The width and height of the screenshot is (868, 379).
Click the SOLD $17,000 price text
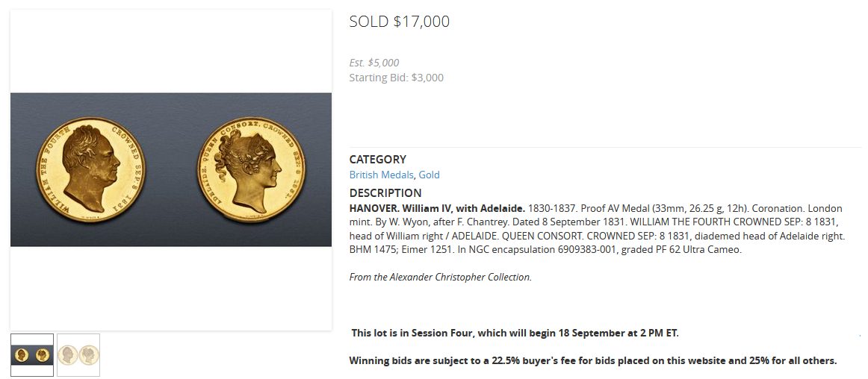tap(400, 22)
